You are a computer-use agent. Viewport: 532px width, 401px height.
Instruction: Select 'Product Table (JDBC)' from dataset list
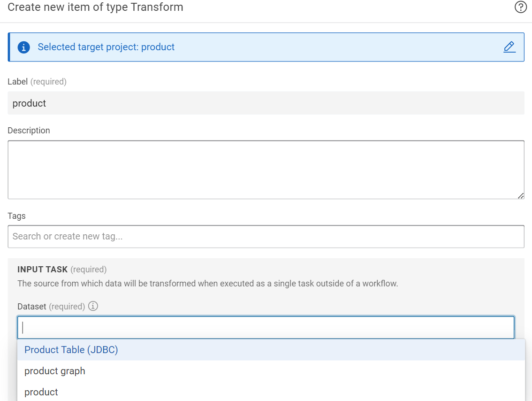pyautogui.click(x=71, y=350)
